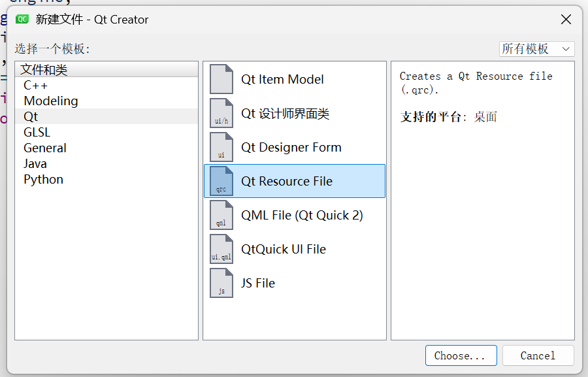Select the Modeling category

point(106,101)
